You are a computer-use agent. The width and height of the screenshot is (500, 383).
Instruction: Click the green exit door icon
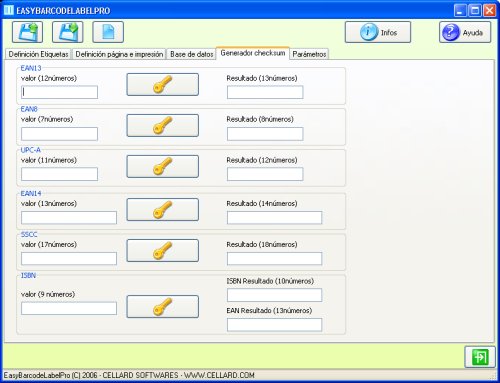click(480, 357)
